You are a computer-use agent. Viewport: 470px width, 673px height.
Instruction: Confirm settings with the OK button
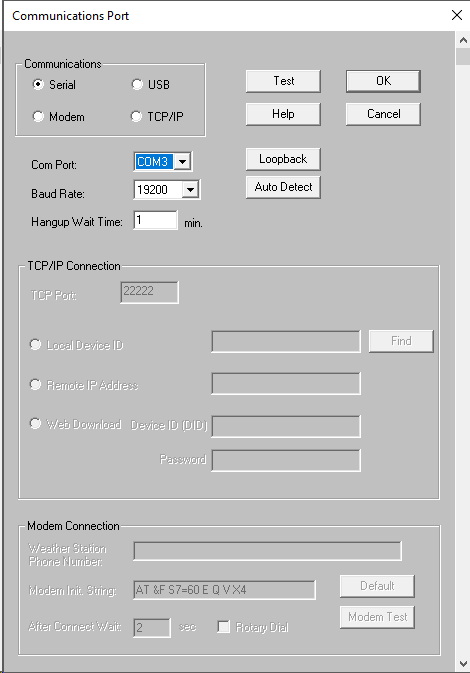[383, 81]
